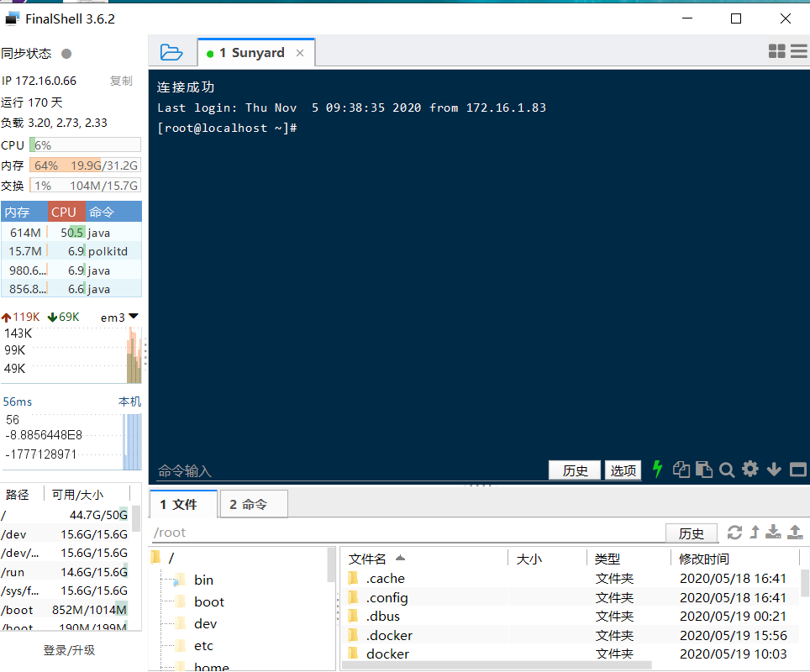Viewport: 810px width, 672px height.
Task: Open a new connection with the folder icon
Action: 171,51
